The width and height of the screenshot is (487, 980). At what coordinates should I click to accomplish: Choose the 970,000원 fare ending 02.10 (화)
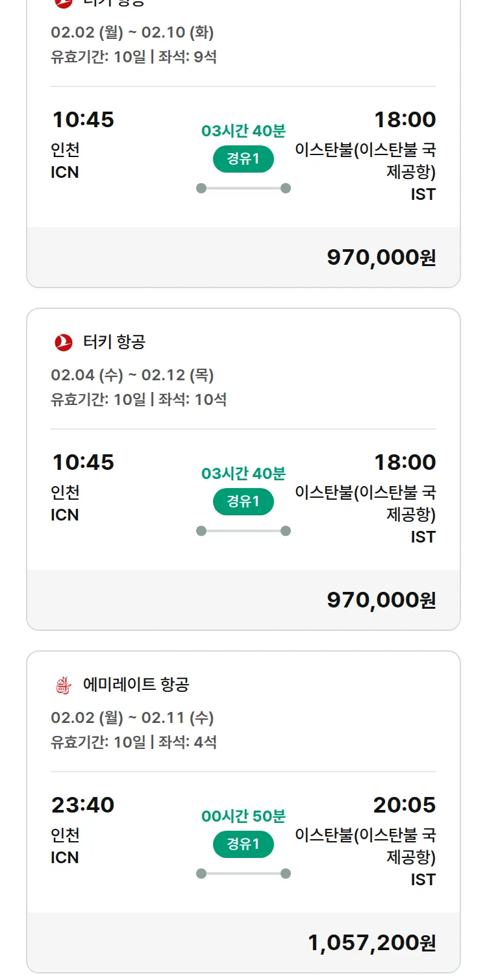point(381,258)
